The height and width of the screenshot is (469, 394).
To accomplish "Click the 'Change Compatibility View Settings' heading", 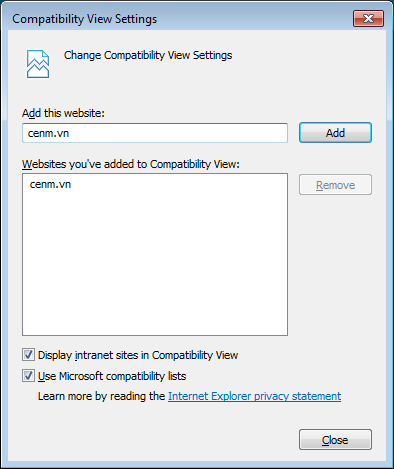I will click(x=148, y=55).
